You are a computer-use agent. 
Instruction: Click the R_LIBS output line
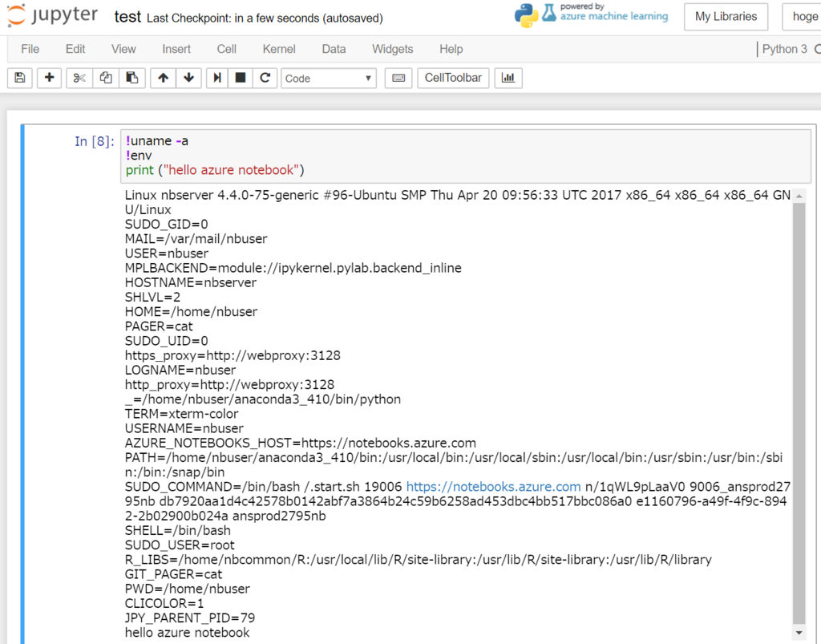418,560
